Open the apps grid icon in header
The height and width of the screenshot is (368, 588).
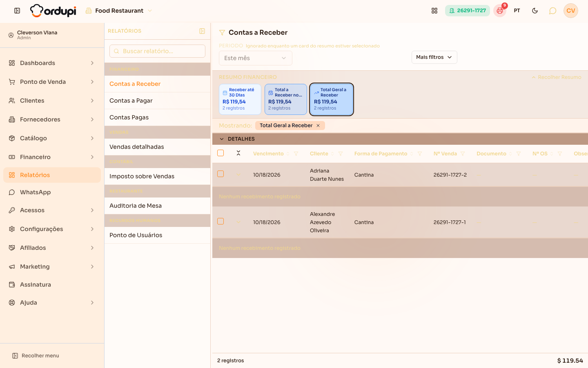click(x=434, y=11)
